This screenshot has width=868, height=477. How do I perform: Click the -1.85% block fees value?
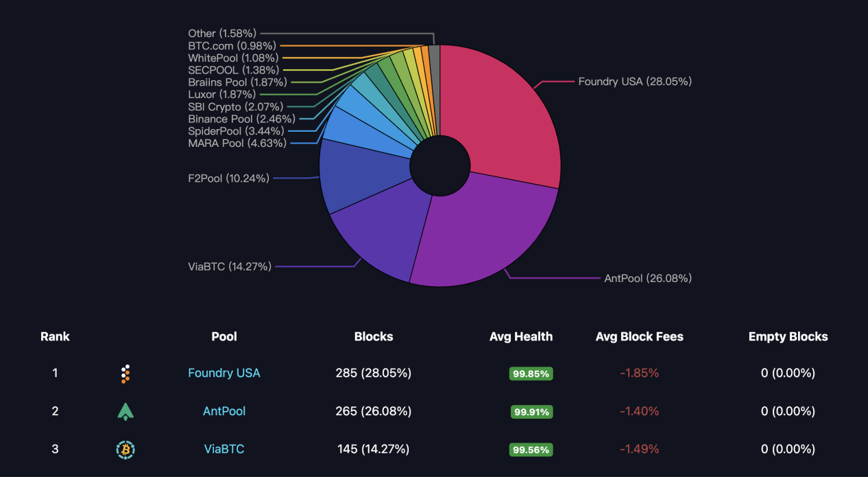(x=640, y=373)
